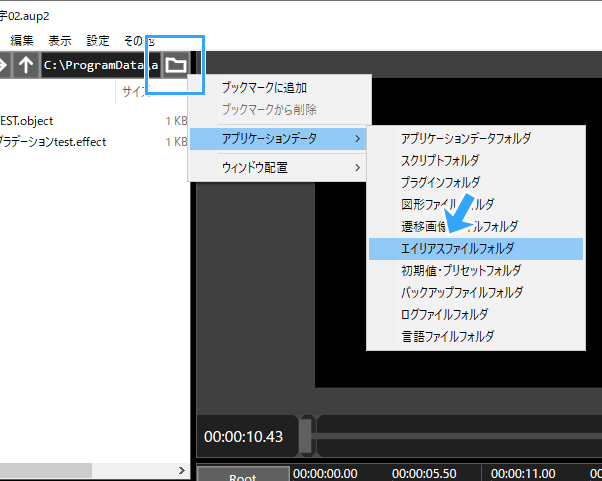Click the 00:00:10.43 timecode display

[243, 437]
